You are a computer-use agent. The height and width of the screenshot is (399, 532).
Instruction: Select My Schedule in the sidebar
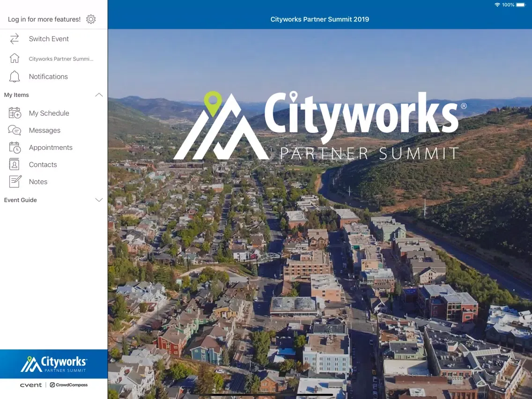tap(54, 113)
